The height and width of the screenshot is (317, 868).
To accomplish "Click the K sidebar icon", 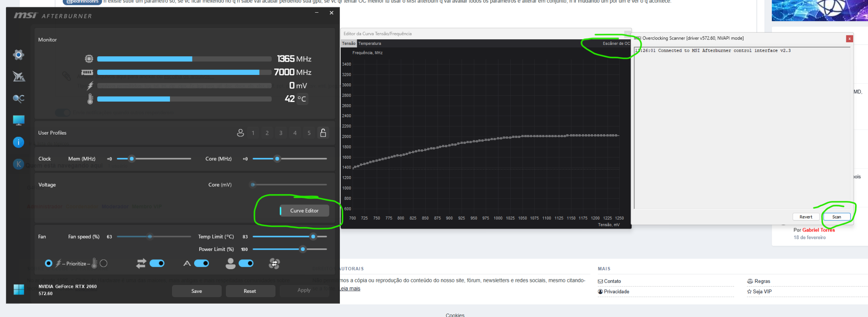I will [18, 164].
